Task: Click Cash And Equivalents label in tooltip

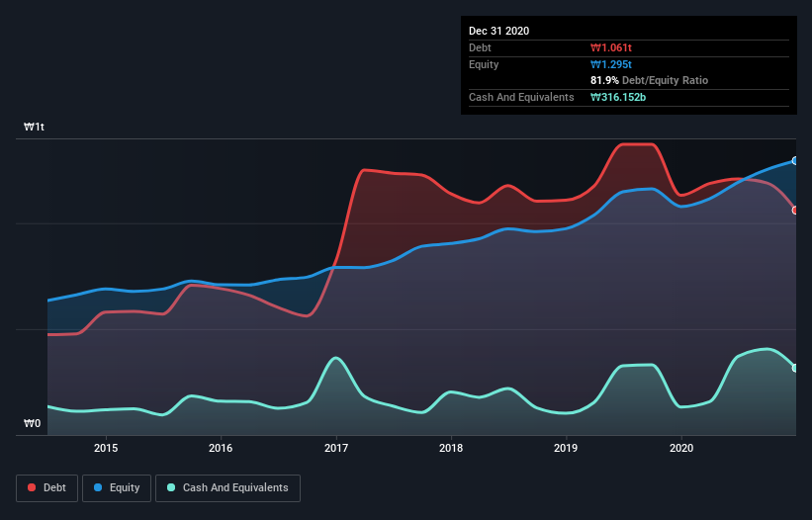Action: pyautogui.click(x=521, y=97)
